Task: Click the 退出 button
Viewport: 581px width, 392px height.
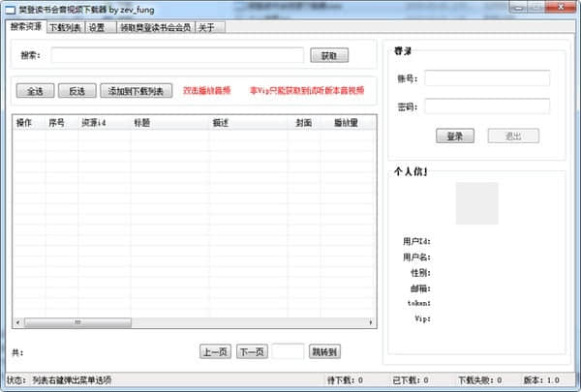Action: [x=513, y=136]
